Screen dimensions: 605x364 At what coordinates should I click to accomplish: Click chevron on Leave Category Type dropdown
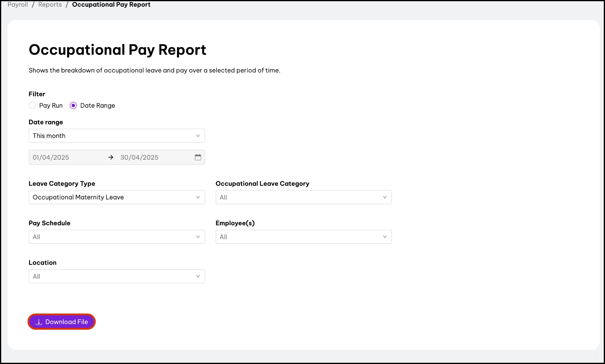point(198,197)
